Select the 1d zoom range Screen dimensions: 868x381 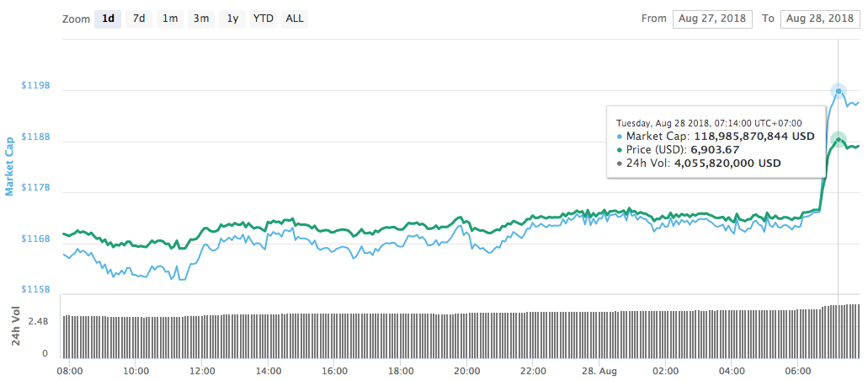tap(108, 19)
